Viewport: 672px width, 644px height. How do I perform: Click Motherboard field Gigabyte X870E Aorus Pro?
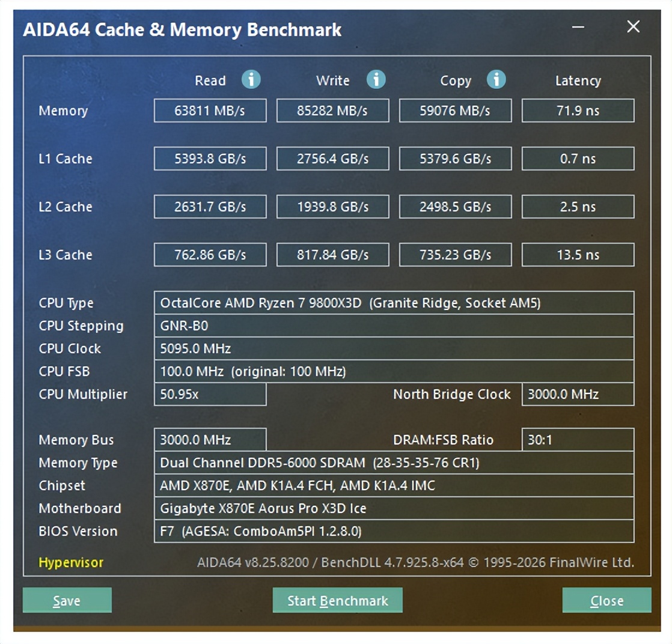coord(394,508)
